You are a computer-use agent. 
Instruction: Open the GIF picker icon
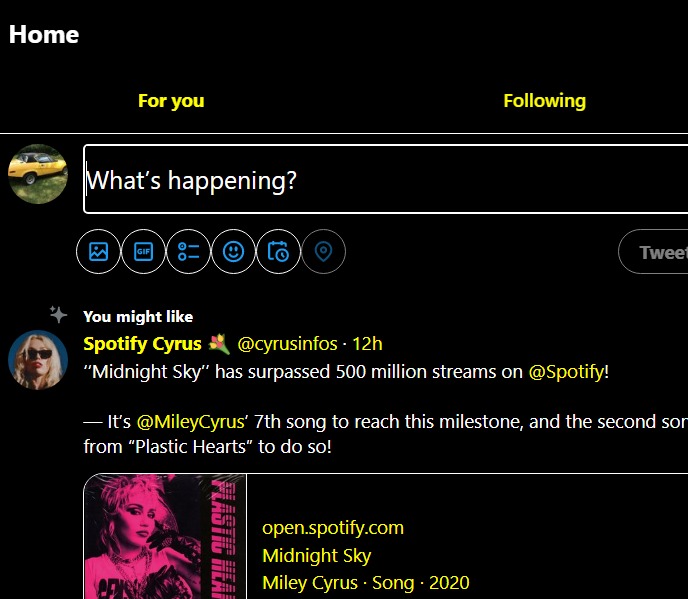tap(143, 251)
